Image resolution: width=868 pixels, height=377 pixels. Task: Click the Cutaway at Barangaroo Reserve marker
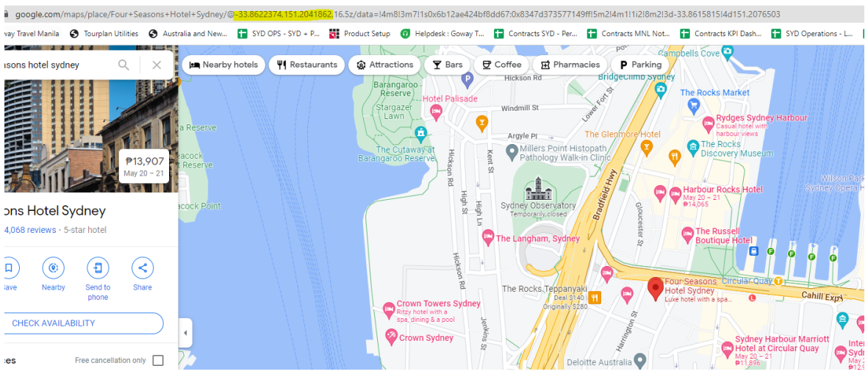click(420, 134)
